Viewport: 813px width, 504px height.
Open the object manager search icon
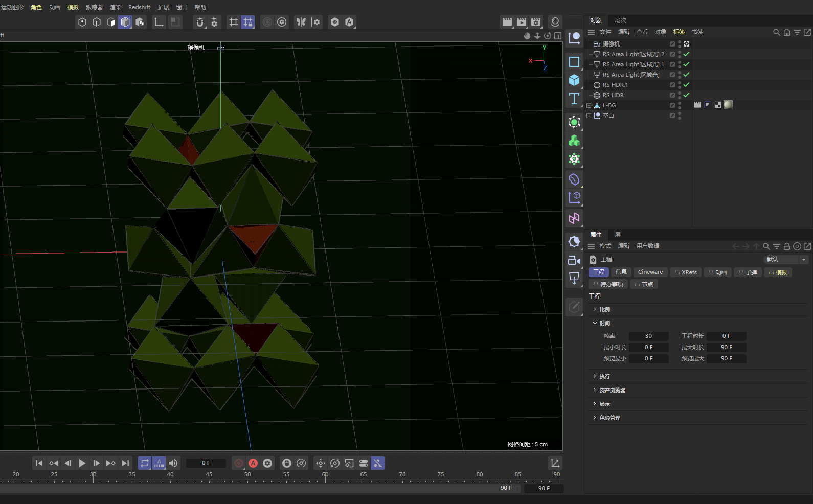pyautogui.click(x=777, y=32)
